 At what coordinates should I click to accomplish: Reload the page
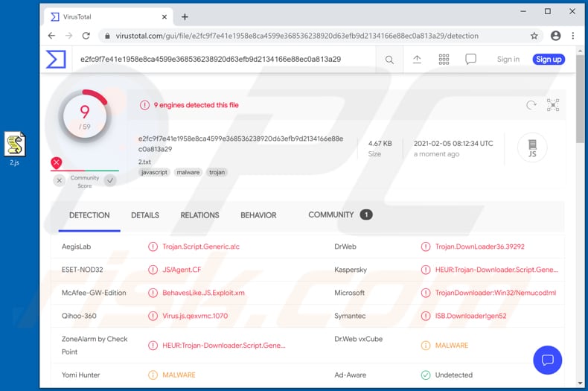click(86, 36)
